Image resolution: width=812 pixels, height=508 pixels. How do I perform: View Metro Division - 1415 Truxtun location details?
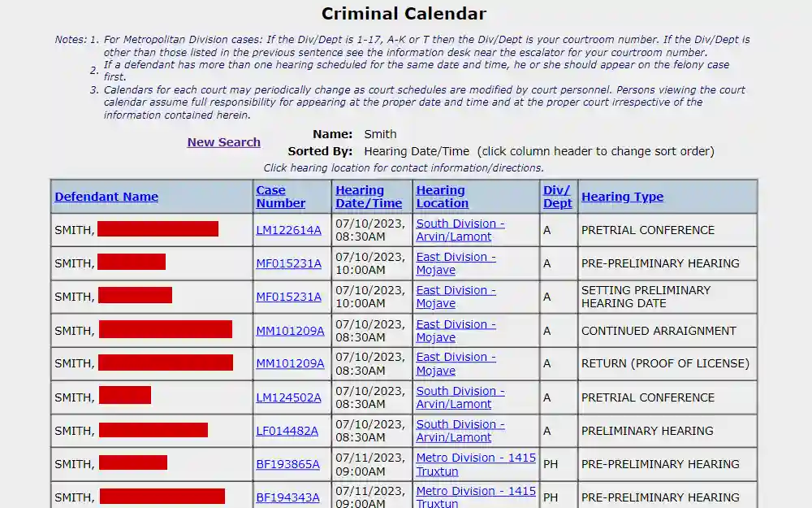476,463
